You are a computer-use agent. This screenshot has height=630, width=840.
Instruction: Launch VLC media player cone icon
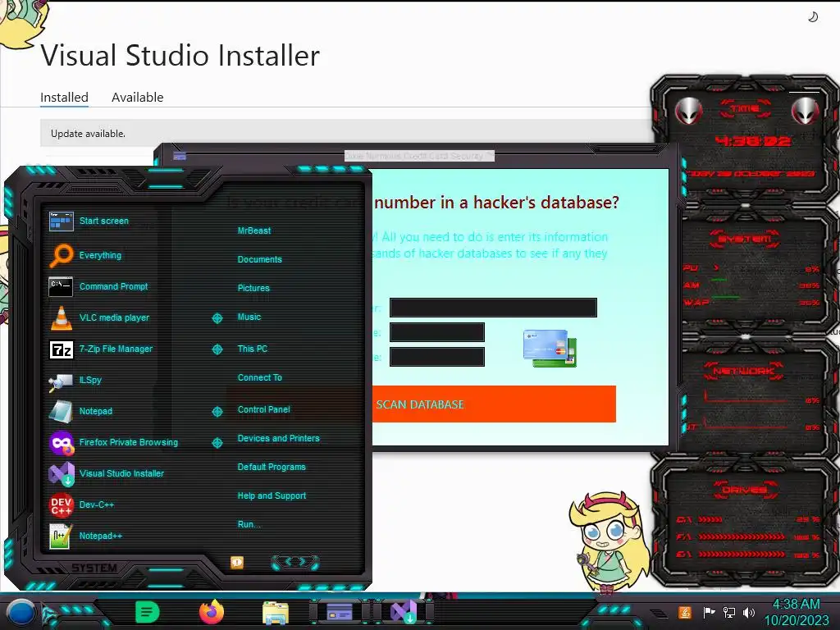click(61, 317)
